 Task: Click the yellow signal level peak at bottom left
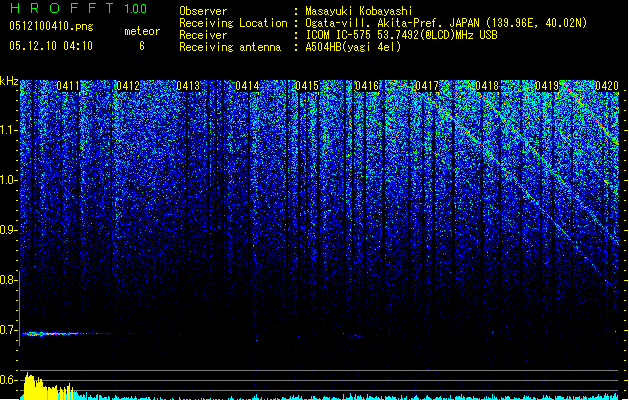click(x=48, y=386)
